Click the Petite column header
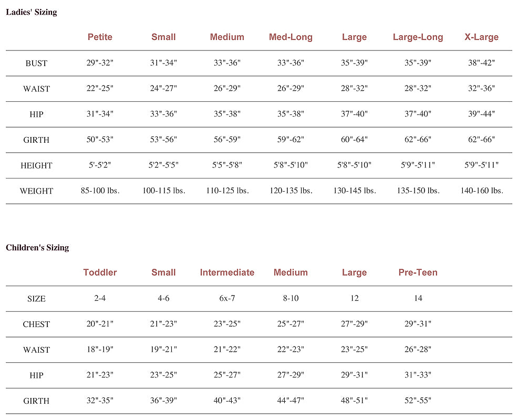 pyautogui.click(x=100, y=37)
